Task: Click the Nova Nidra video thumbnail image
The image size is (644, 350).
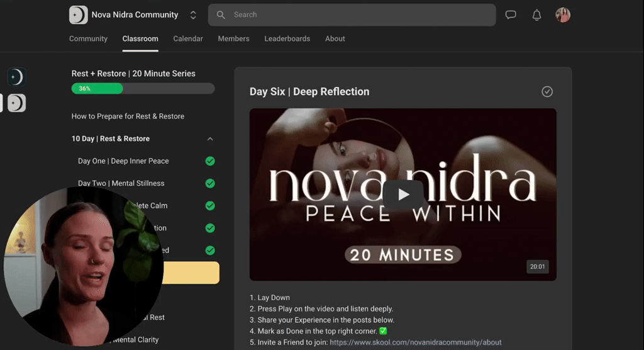Action: [x=403, y=195]
